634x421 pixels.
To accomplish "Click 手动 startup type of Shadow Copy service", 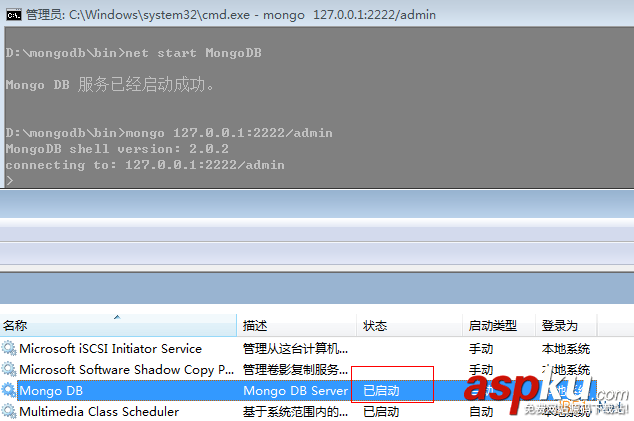I will (x=481, y=369).
